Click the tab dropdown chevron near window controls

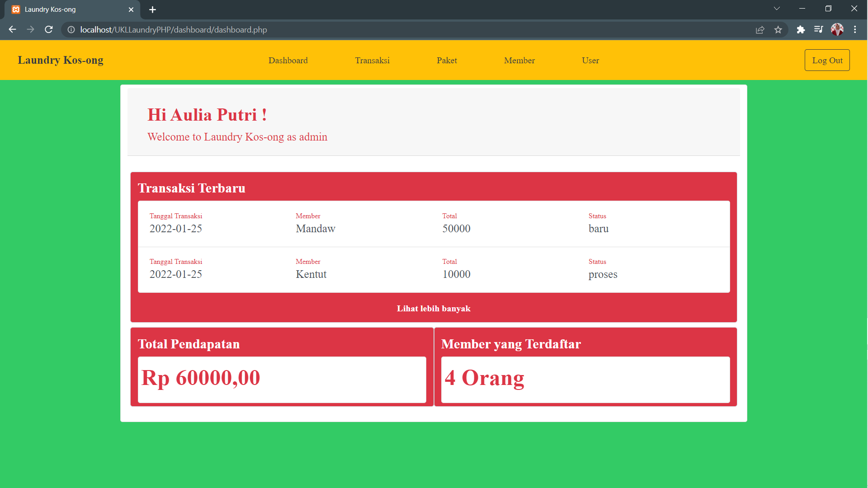point(777,8)
